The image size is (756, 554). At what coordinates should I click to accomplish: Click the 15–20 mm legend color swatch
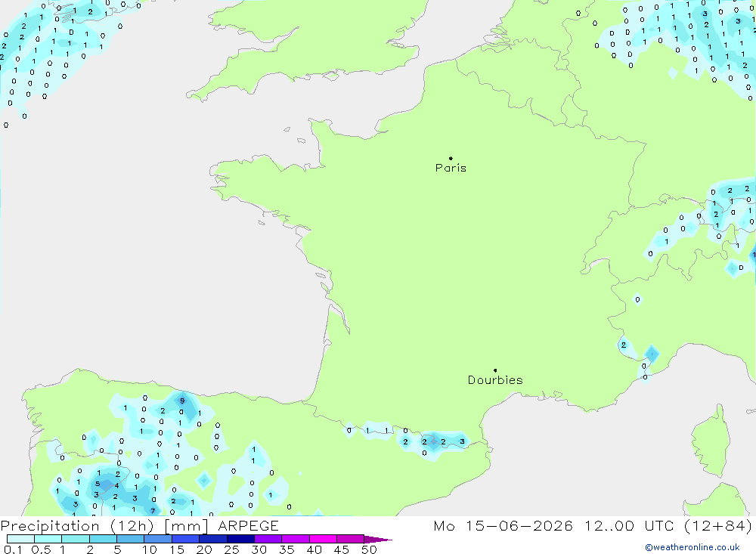click(x=186, y=539)
